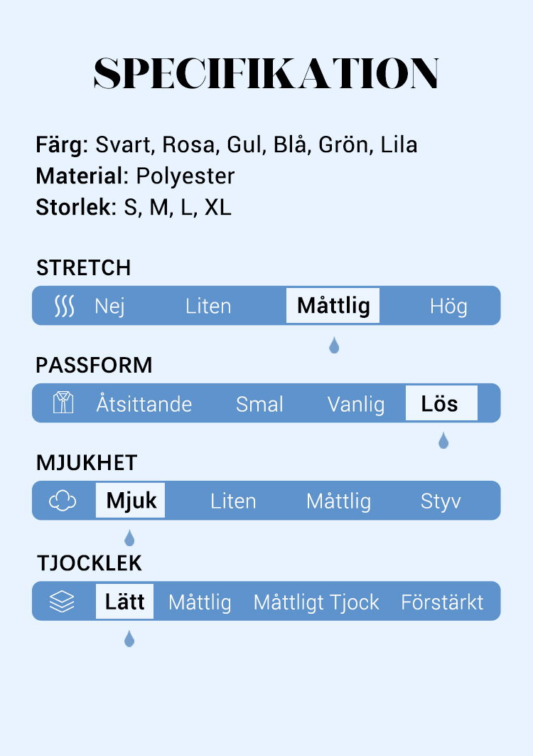
Task: Select the Mjuk softness option
Action: click(131, 501)
